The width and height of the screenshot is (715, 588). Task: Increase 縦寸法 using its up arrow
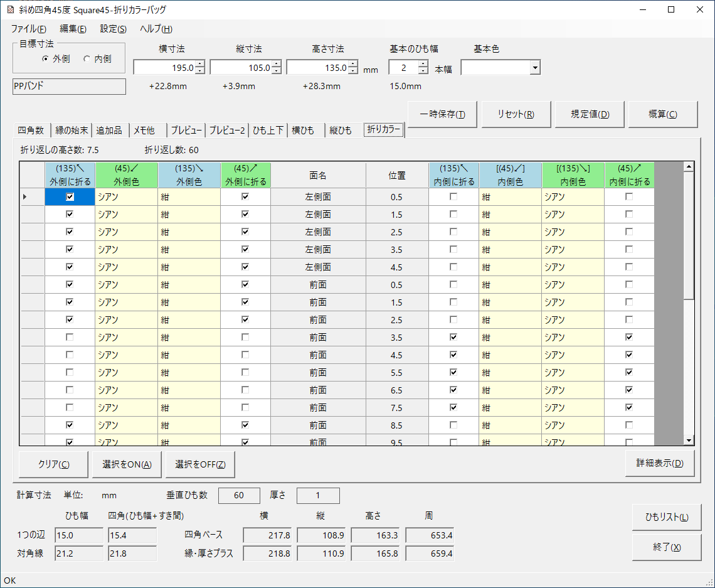tap(277, 64)
